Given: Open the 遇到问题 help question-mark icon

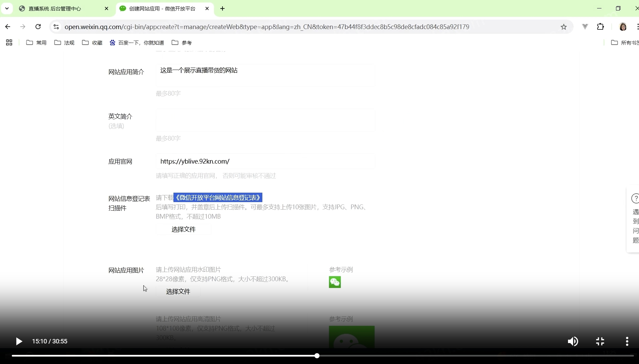Looking at the screenshot, I should (x=636, y=198).
